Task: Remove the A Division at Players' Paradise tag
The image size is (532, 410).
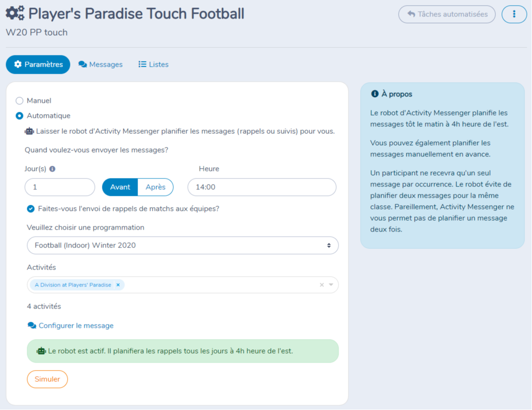Action: tap(118, 285)
